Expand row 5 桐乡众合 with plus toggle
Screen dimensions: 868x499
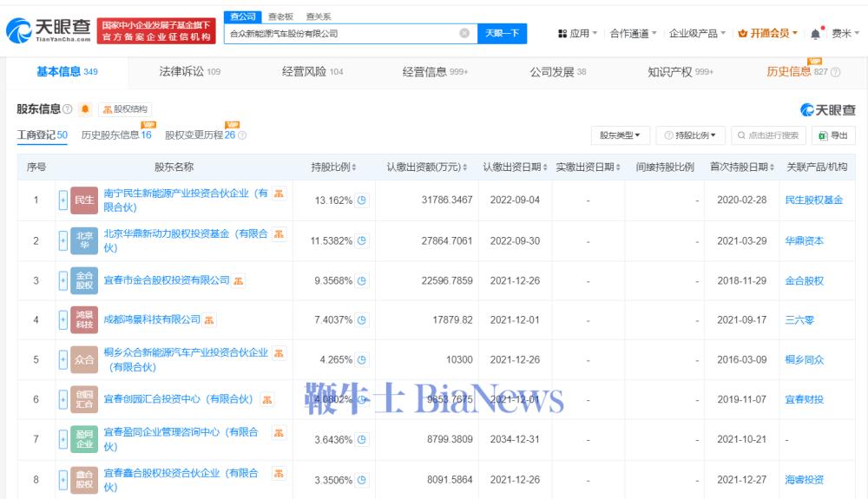tap(63, 359)
